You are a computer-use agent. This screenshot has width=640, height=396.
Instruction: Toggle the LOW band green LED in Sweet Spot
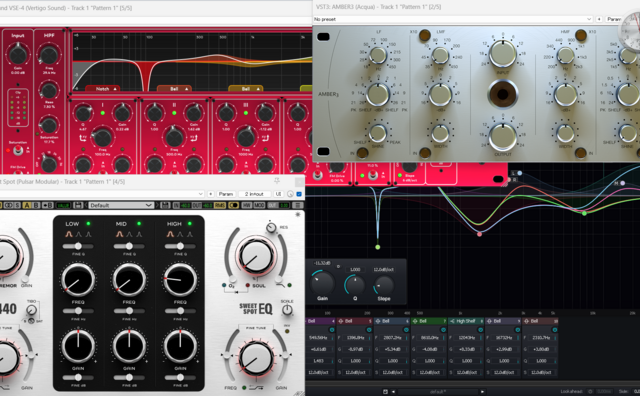tap(88, 224)
